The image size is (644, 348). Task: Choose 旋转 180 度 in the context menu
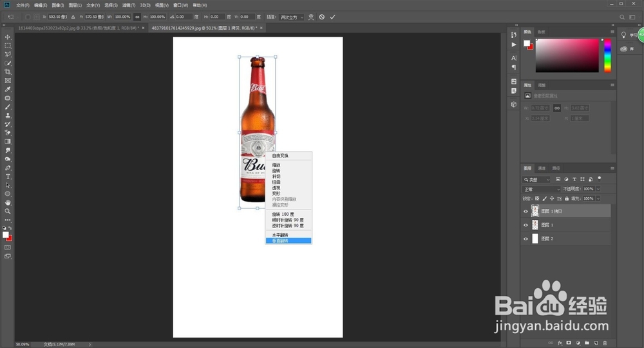[289, 215]
